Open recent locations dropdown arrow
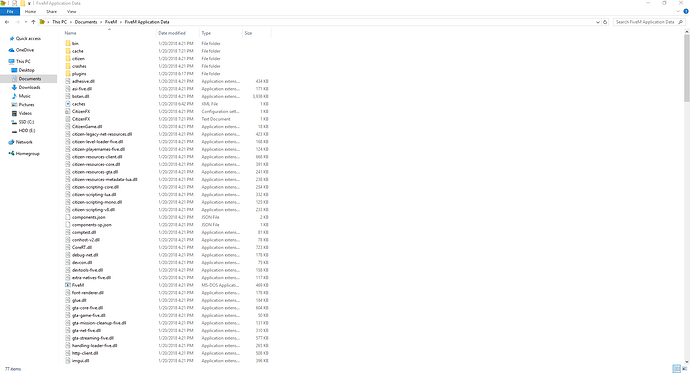This screenshot has height=373, width=690. (26, 22)
